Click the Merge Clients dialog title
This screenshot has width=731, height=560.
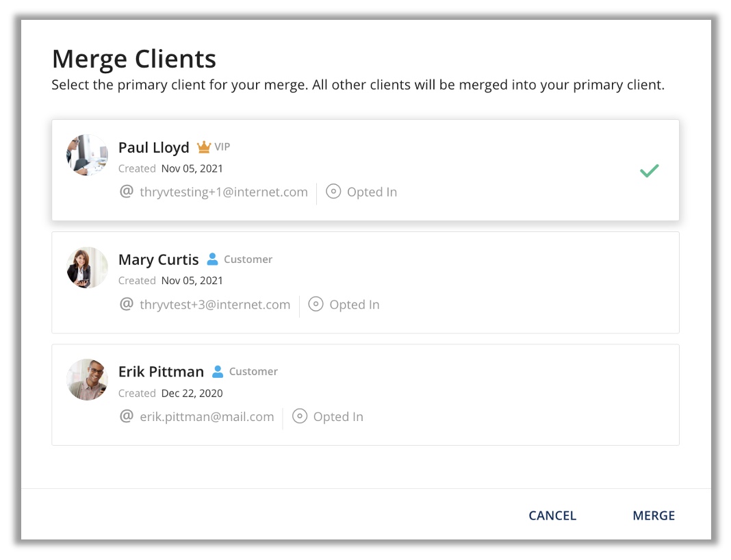tap(133, 59)
